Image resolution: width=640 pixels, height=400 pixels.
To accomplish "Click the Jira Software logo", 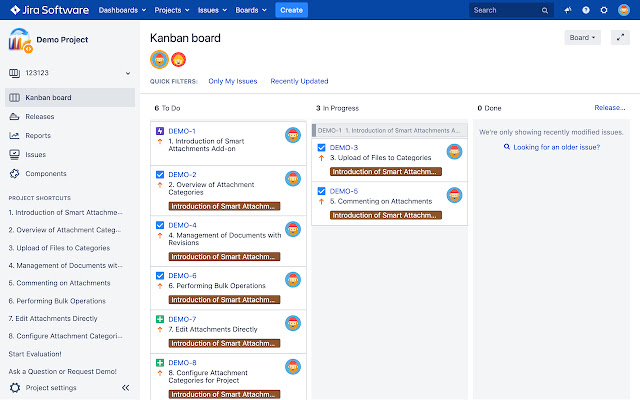I will [x=49, y=10].
